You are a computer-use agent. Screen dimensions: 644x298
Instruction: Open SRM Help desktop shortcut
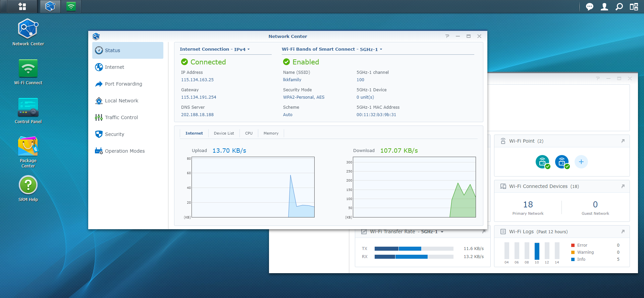tap(28, 189)
